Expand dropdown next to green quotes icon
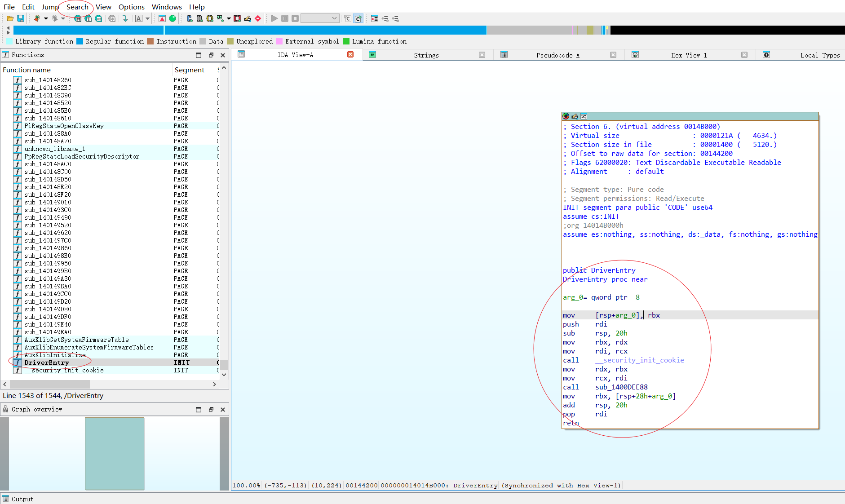 [x=229, y=18]
